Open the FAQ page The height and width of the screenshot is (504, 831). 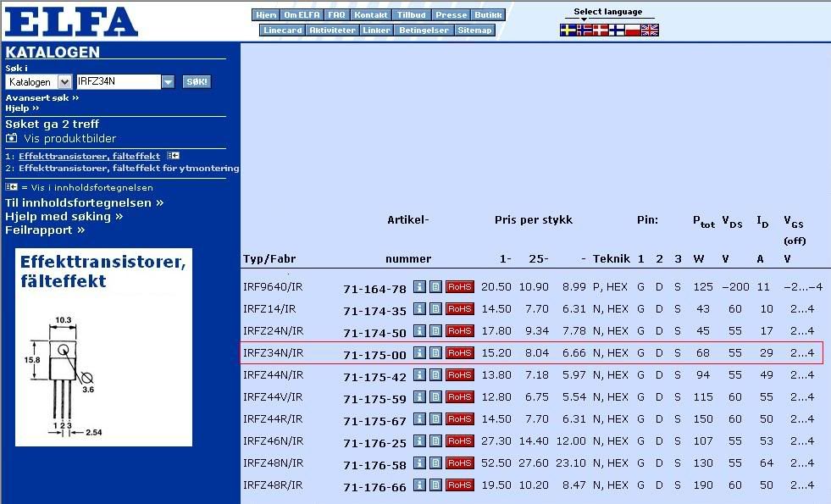[336, 15]
